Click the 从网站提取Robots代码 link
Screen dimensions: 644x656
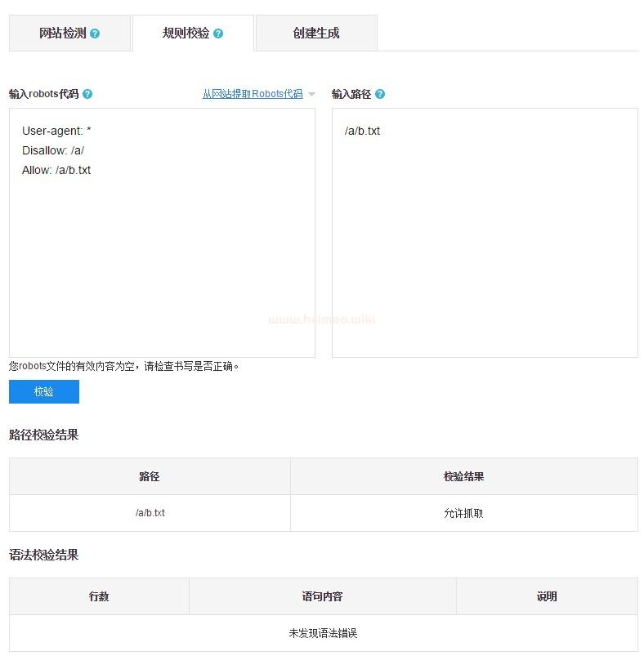(x=252, y=94)
